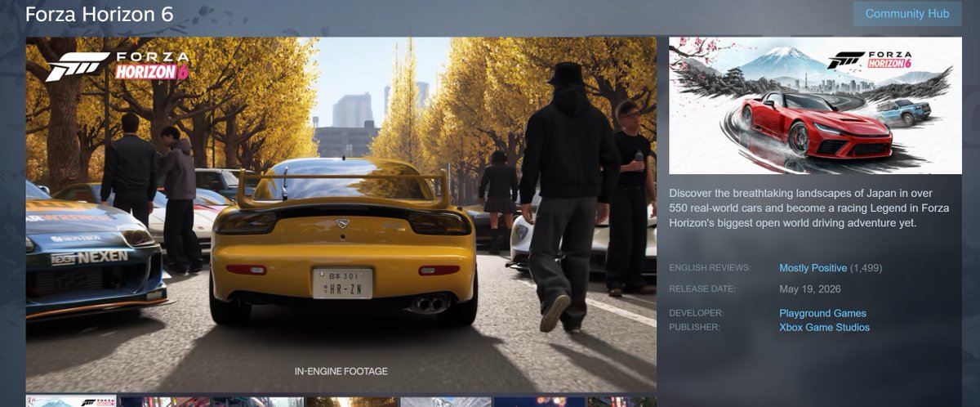Select the first media thumbnail with Forza logo

pyautogui.click(x=71, y=402)
